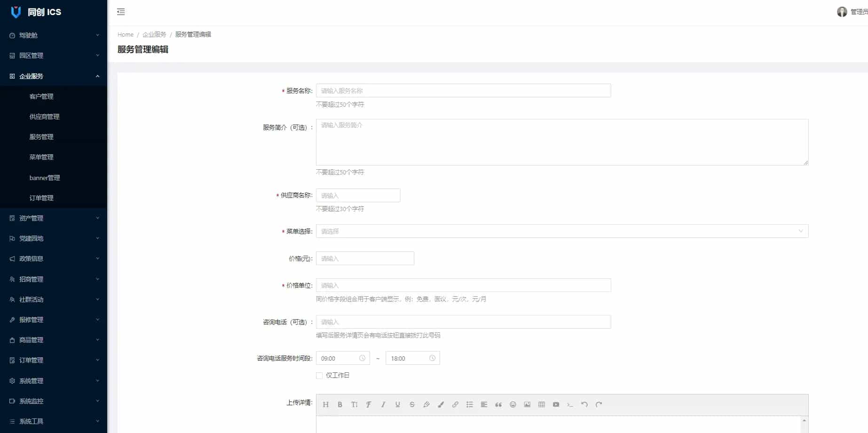Expand the 系统工具 sidebar menu
This screenshot has width=868, height=433.
[x=54, y=421]
